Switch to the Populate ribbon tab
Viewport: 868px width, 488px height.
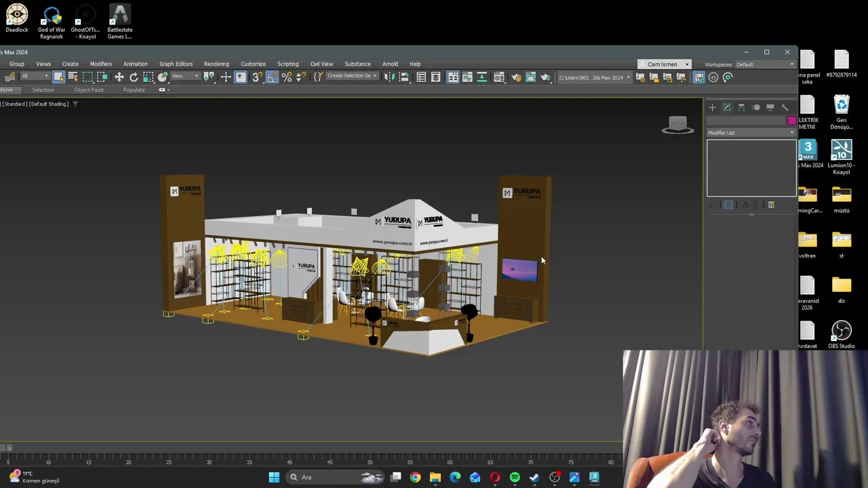[134, 89]
